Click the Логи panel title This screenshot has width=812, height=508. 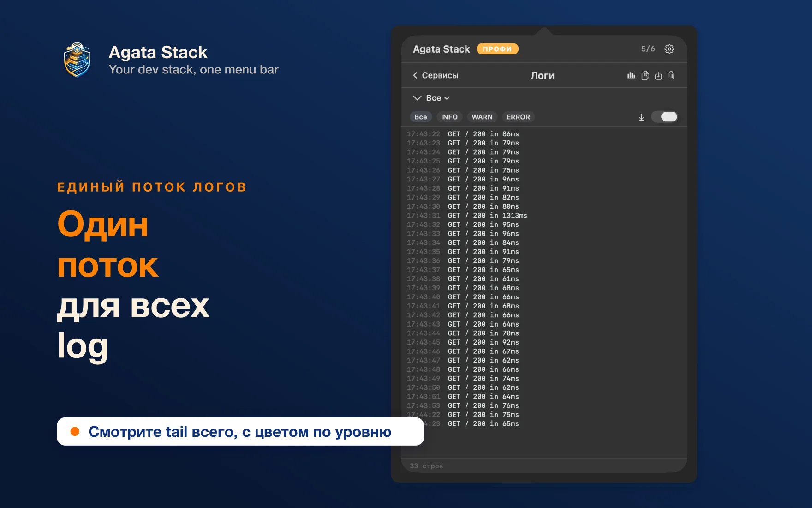tap(543, 75)
